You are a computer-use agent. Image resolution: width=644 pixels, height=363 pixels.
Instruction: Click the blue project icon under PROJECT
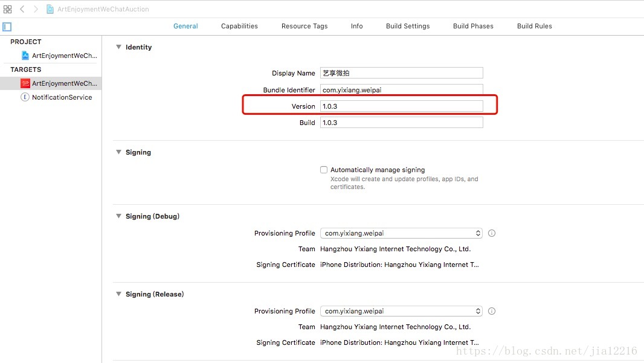(x=25, y=56)
